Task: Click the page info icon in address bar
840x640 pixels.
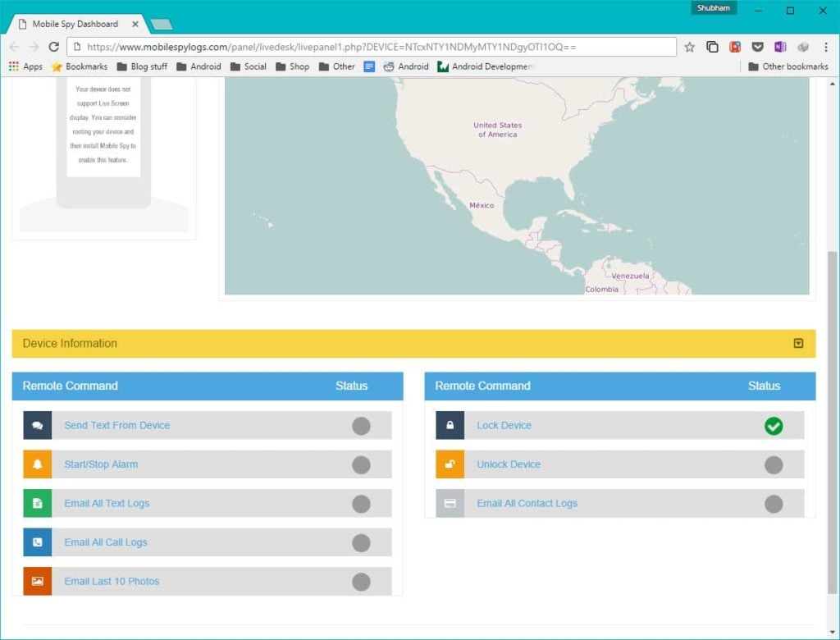Action: [76, 47]
